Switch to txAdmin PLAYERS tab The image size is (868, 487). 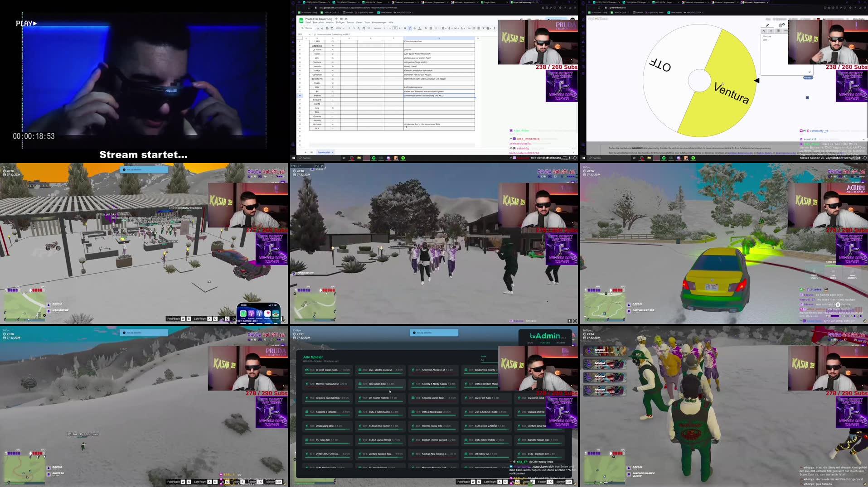[545, 342]
